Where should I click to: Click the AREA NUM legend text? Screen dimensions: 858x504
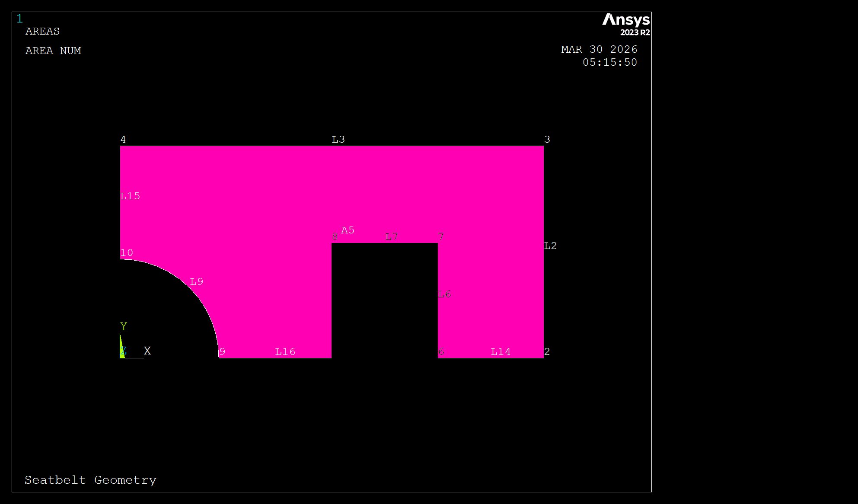pos(53,51)
